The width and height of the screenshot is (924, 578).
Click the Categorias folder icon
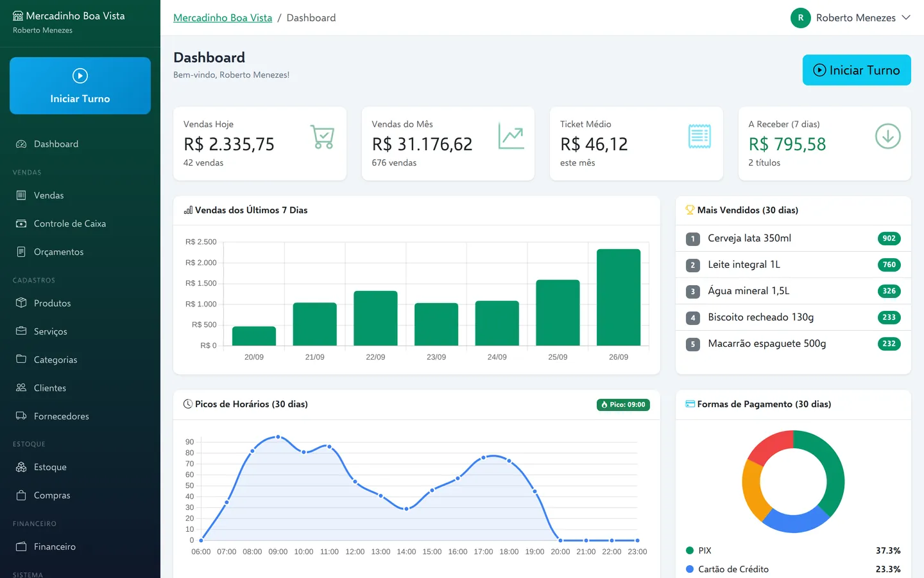(x=21, y=360)
